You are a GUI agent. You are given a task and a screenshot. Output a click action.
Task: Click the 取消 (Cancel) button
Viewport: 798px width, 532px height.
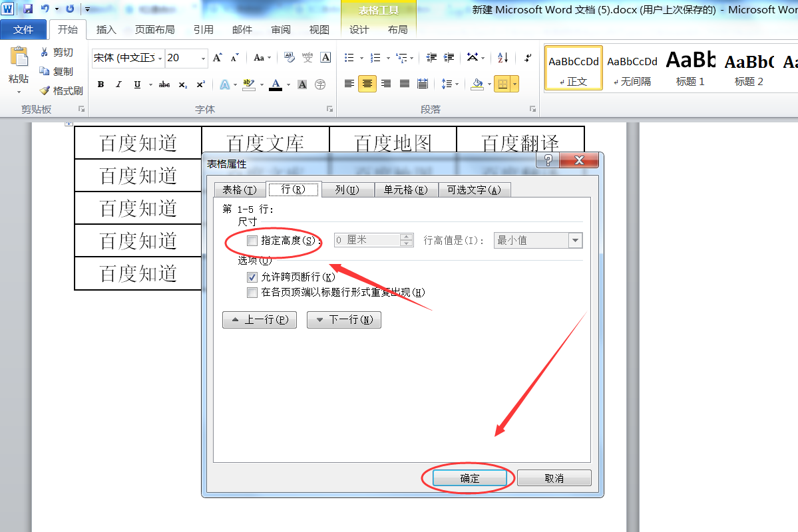click(x=554, y=478)
